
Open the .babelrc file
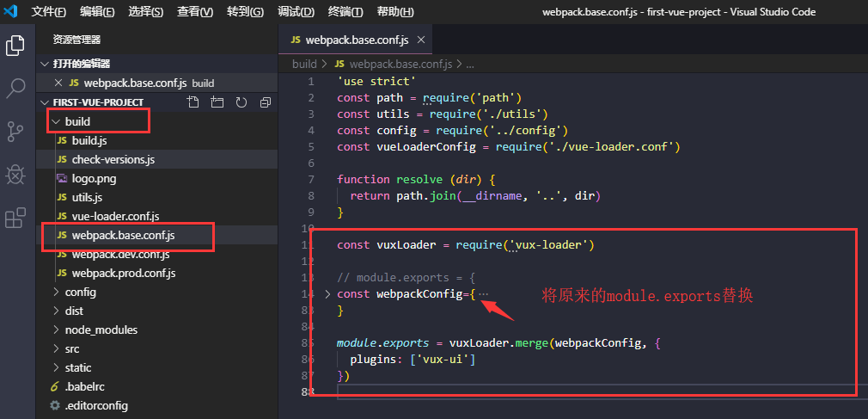click(84, 386)
